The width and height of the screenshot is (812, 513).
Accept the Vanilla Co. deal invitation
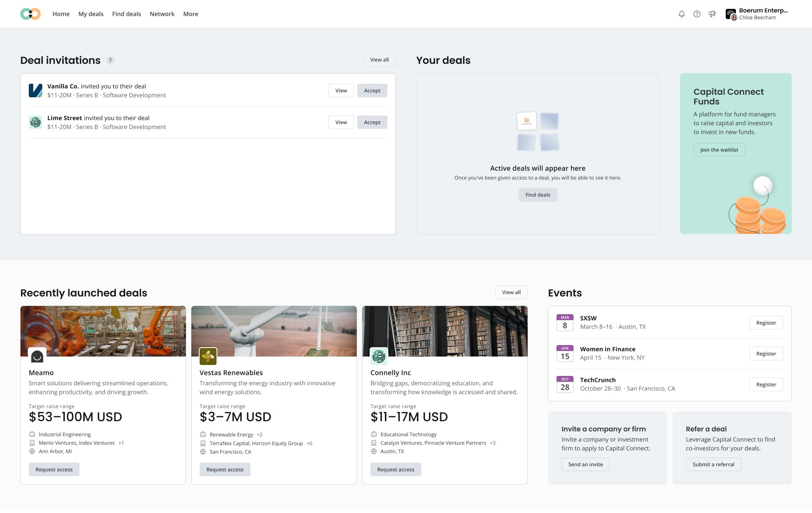[372, 91]
